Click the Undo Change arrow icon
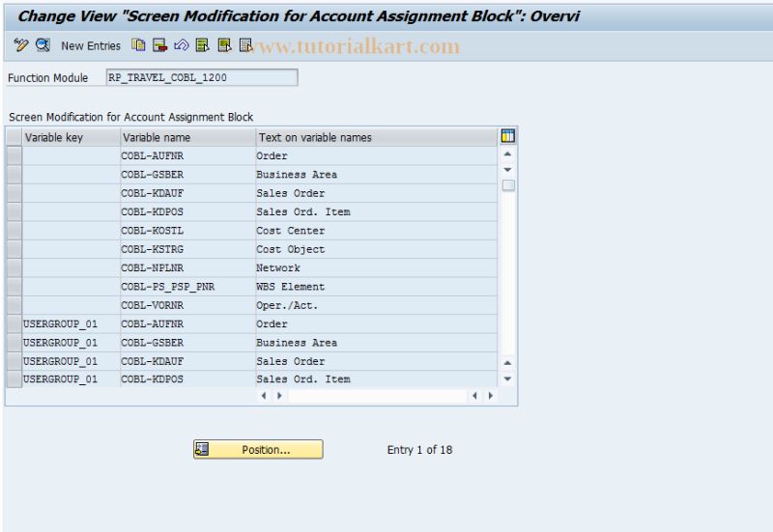The image size is (773, 532). (x=181, y=45)
